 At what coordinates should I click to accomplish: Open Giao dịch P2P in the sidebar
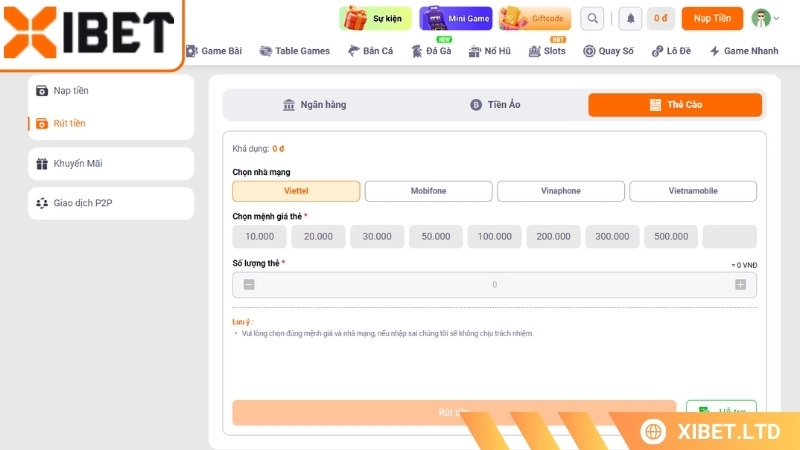tap(111, 203)
